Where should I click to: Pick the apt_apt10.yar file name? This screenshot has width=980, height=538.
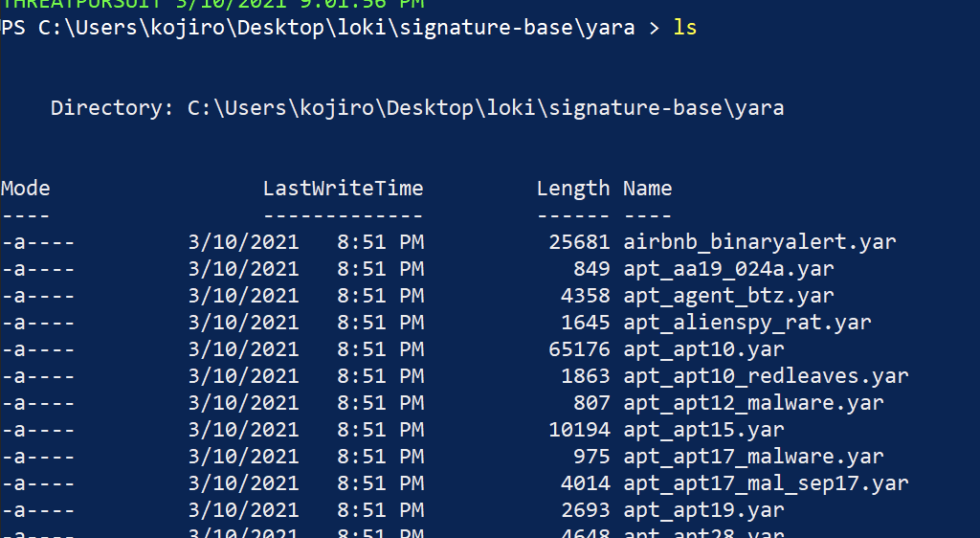(x=703, y=349)
